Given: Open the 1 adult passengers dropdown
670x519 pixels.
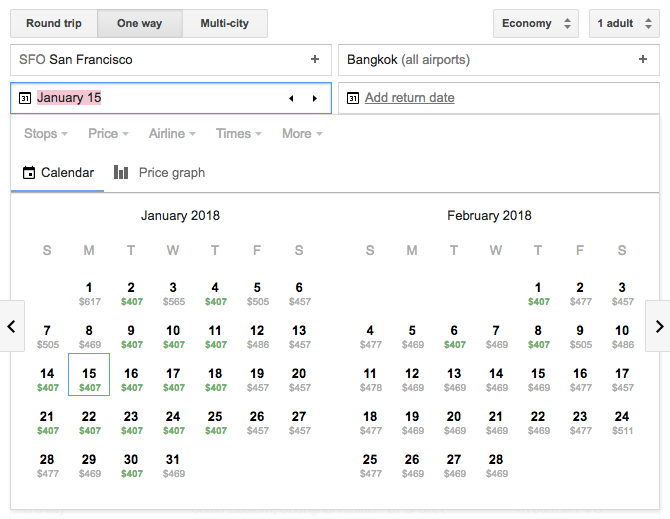Looking at the screenshot, I should coord(627,23).
